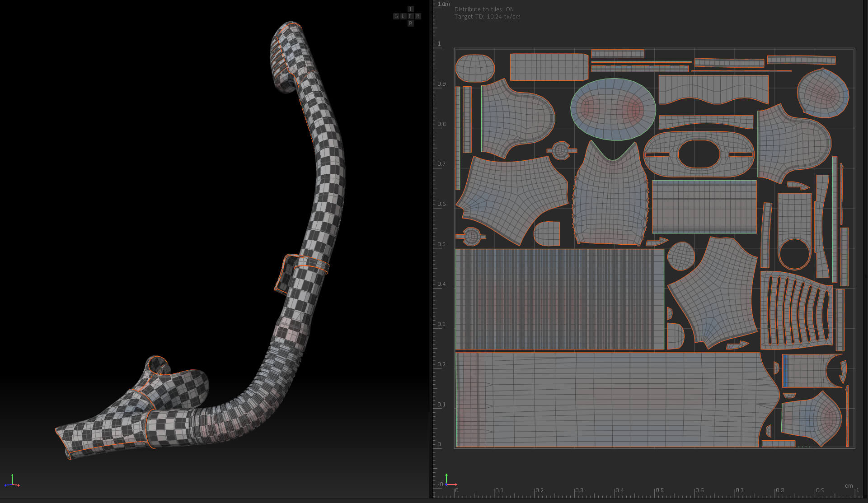Screen dimensions: 868x503
Task: Click the Target TD 10.24 tx/cm label
Action: [487, 17]
